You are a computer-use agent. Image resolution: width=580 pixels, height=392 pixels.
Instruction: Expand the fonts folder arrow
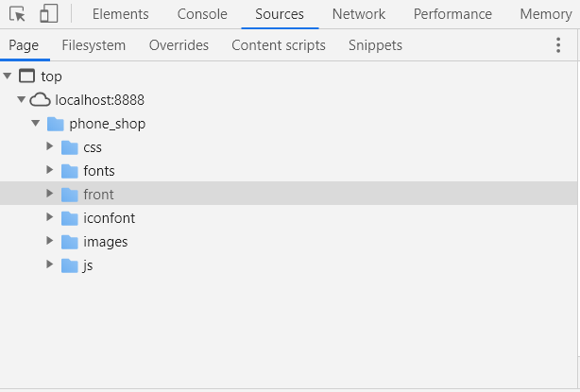50,171
